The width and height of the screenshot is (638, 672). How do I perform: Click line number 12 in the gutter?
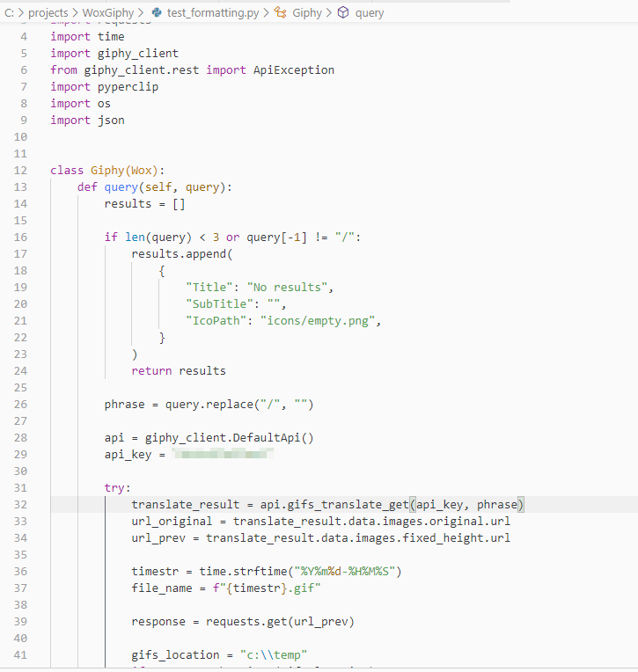(x=22, y=170)
